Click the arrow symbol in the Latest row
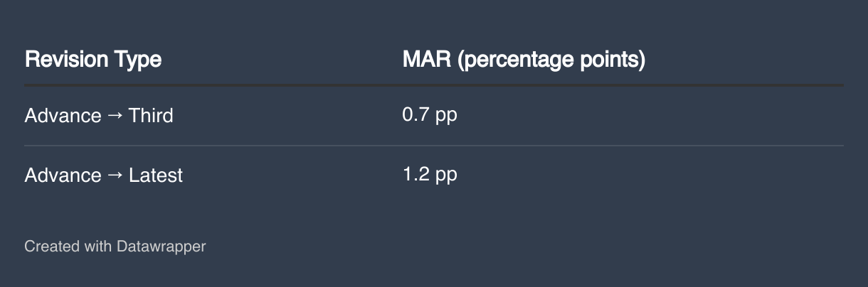The image size is (868, 287). [115, 175]
